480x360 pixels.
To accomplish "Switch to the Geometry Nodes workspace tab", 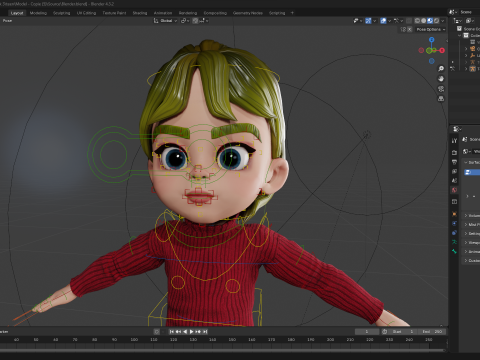I will (248, 13).
